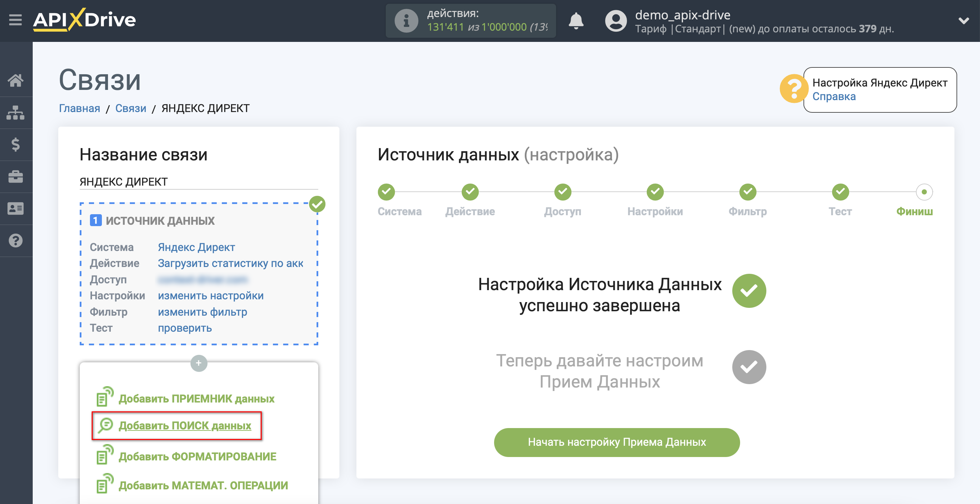This screenshot has height=504, width=980.
Task: Edit the connection name field
Action: [x=199, y=182]
